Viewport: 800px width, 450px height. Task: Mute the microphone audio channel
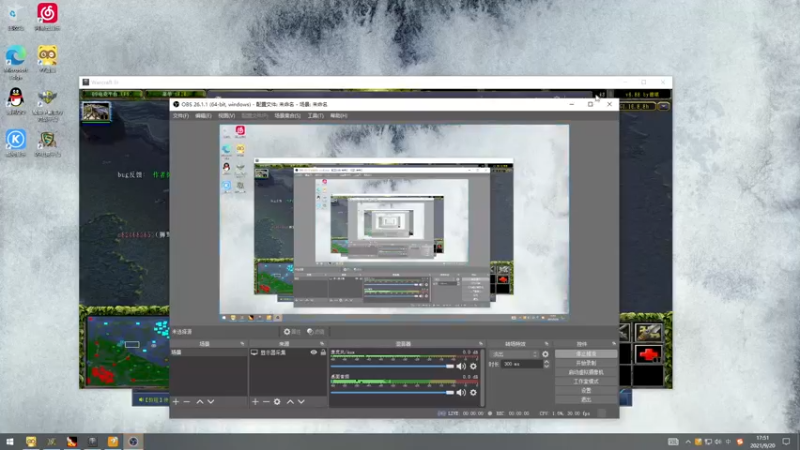tap(461, 366)
